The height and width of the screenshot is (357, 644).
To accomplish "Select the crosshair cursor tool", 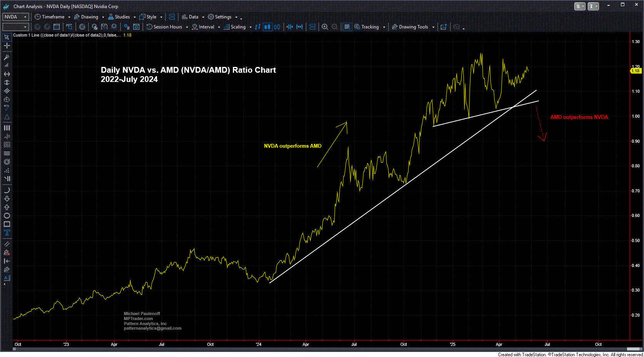I will click(7, 46).
